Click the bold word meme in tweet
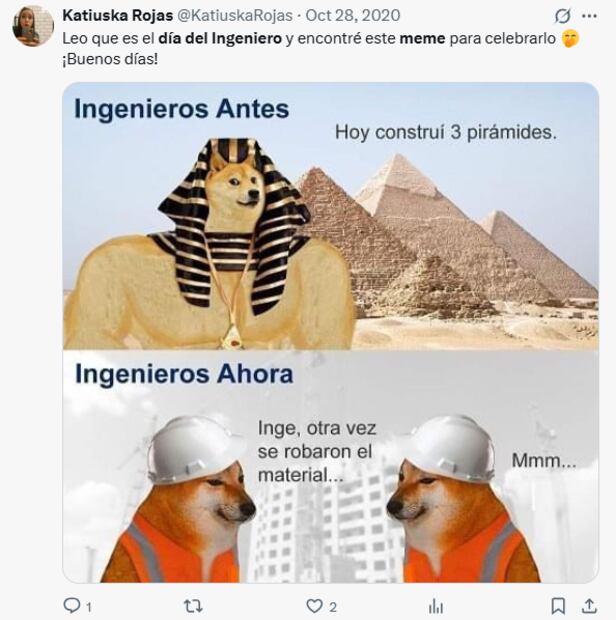Image resolution: width=616 pixels, height=620 pixels. pyautogui.click(x=423, y=39)
